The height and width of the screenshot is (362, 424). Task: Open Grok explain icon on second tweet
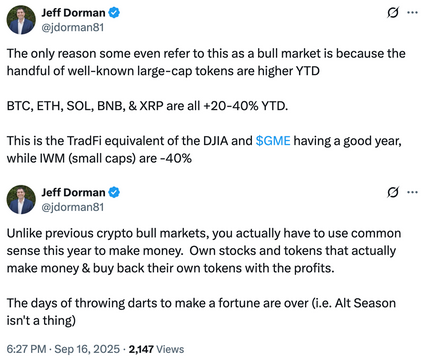[393, 192]
